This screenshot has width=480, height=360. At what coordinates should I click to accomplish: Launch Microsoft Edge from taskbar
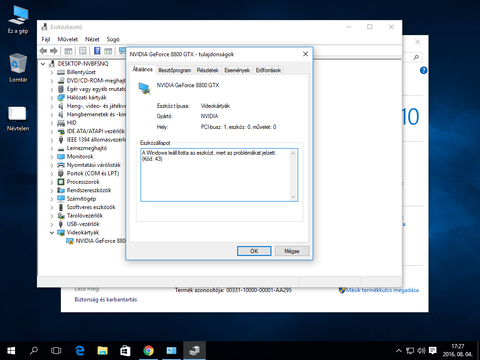pyautogui.click(x=80, y=351)
